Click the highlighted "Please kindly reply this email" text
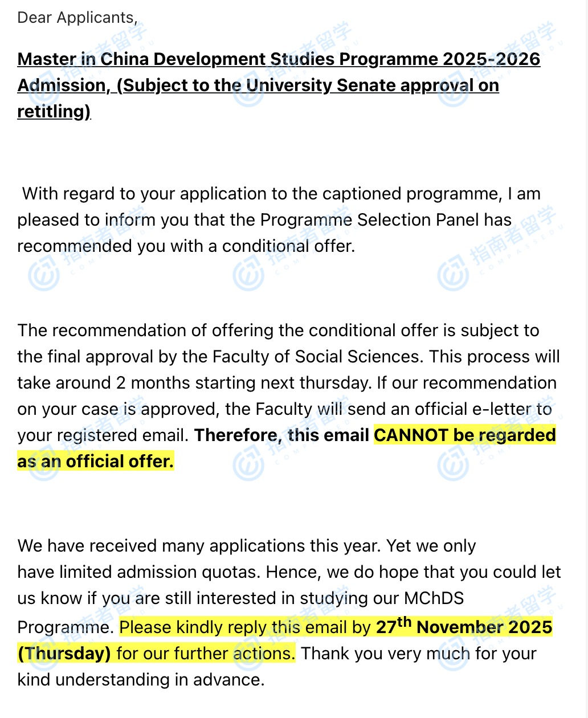Screen dimensions: 588x718 [x=245, y=627]
